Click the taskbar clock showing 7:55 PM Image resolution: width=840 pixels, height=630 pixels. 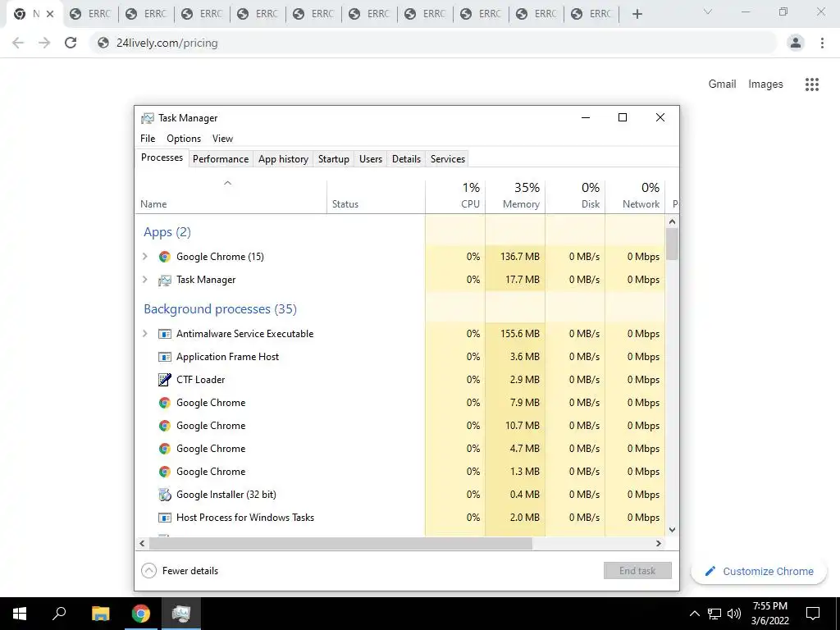769,614
